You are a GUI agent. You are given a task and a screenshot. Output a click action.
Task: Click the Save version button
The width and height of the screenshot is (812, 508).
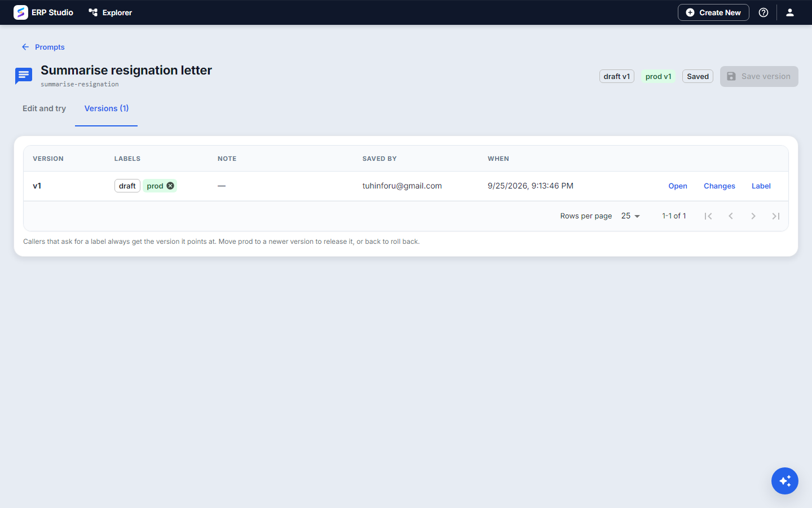pyautogui.click(x=759, y=76)
